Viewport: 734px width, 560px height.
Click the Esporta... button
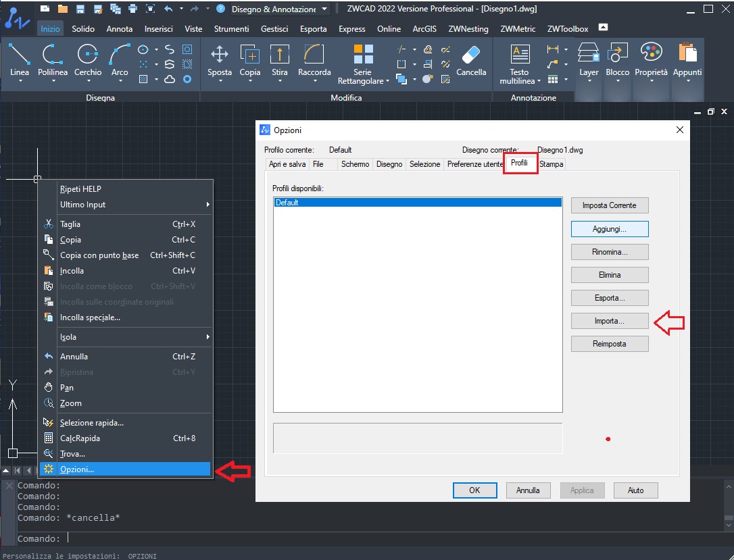pyautogui.click(x=610, y=297)
